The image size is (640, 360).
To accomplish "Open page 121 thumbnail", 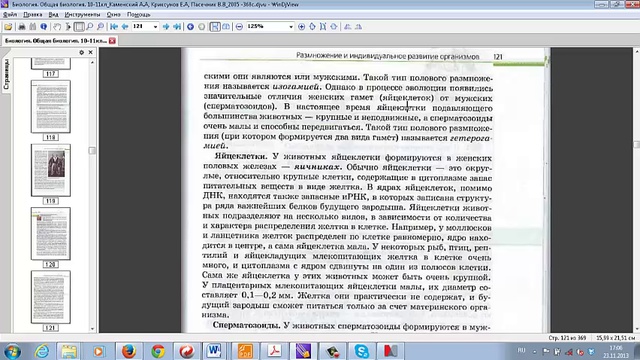I will (x=51, y=297).
